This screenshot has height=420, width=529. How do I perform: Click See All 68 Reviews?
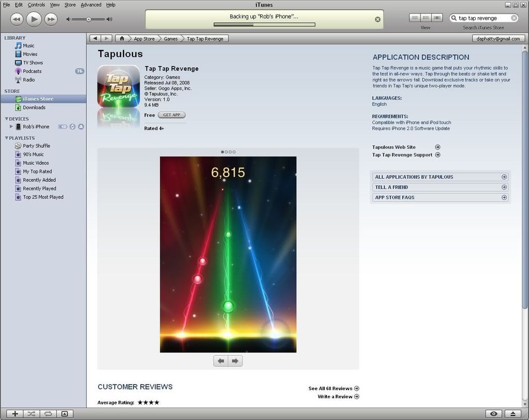(x=334, y=388)
